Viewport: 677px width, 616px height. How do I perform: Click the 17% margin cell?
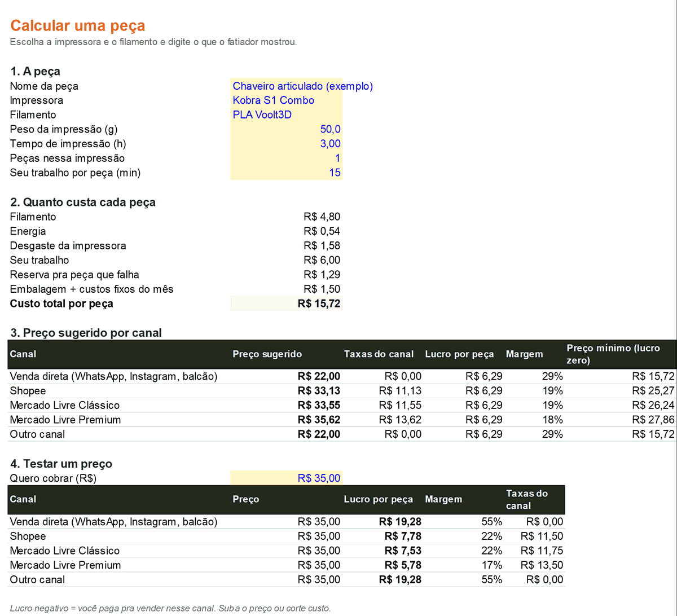(492, 565)
